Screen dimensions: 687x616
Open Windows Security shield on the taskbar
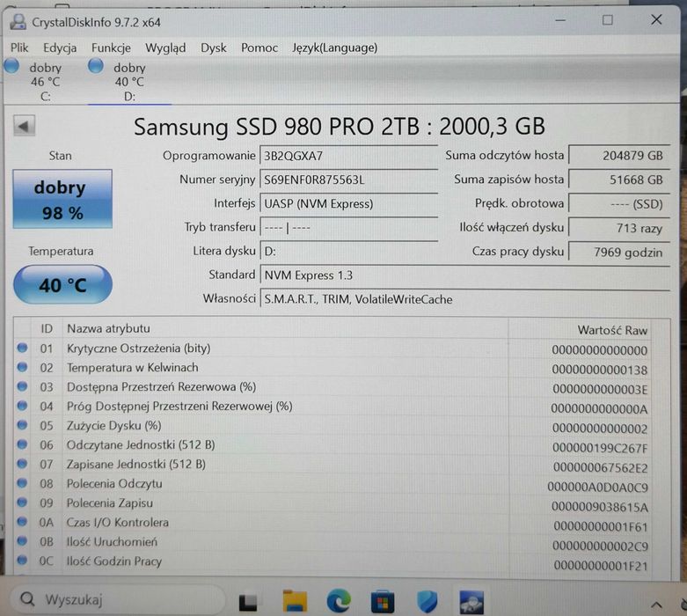pyautogui.click(x=427, y=601)
